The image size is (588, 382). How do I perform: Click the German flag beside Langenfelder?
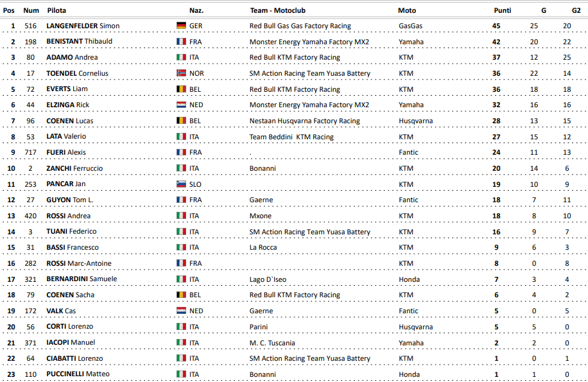(x=181, y=26)
